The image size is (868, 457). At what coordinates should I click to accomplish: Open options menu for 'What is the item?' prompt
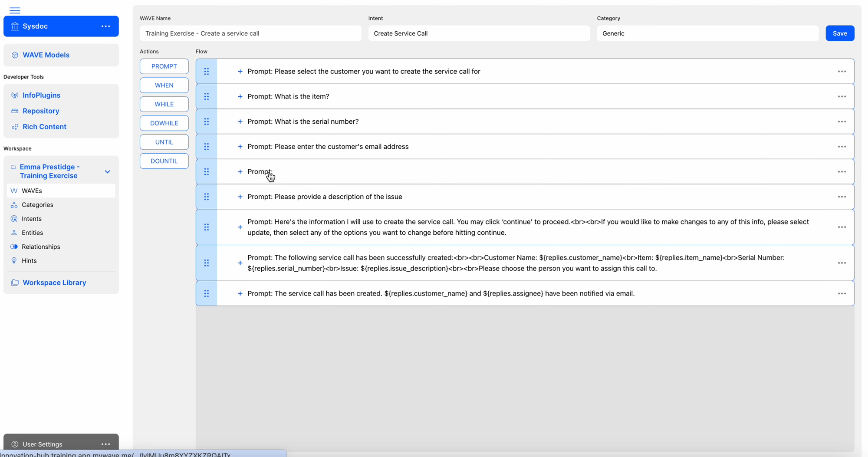pos(842,96)
